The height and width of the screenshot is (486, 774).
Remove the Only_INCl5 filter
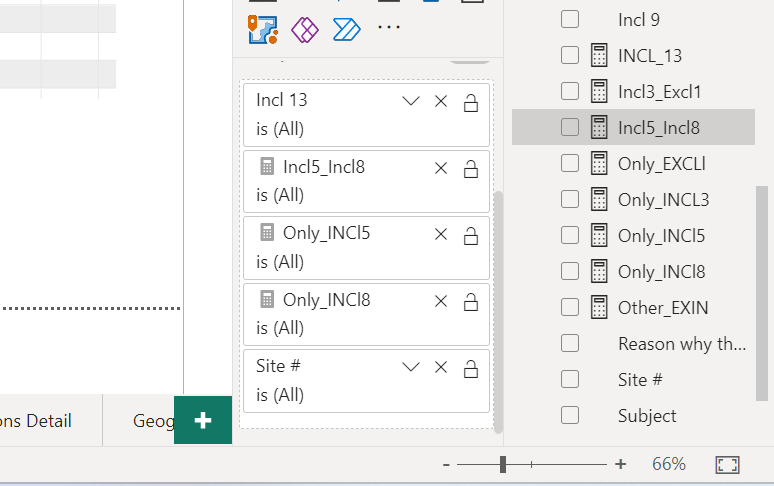[x=441, y=234]
